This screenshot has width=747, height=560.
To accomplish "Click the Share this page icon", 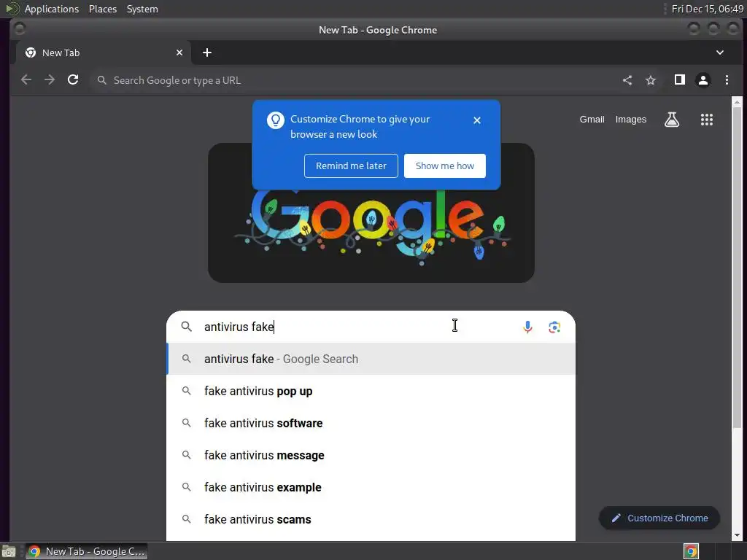I will pos(627,80).
